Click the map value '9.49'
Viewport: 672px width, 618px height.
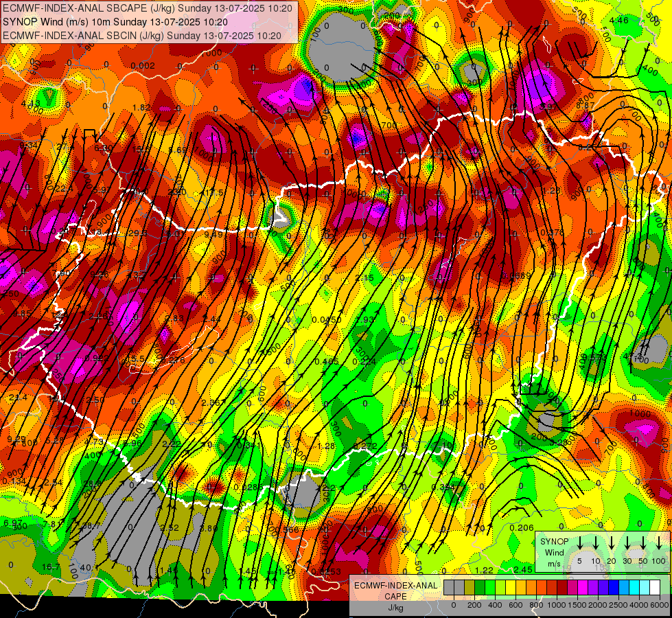point(213,235)
